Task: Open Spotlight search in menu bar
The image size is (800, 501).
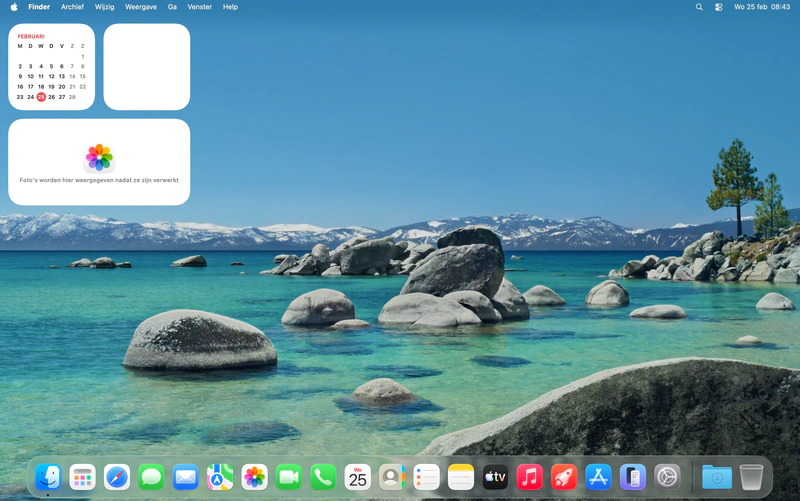Action: (x=699, y=7)
